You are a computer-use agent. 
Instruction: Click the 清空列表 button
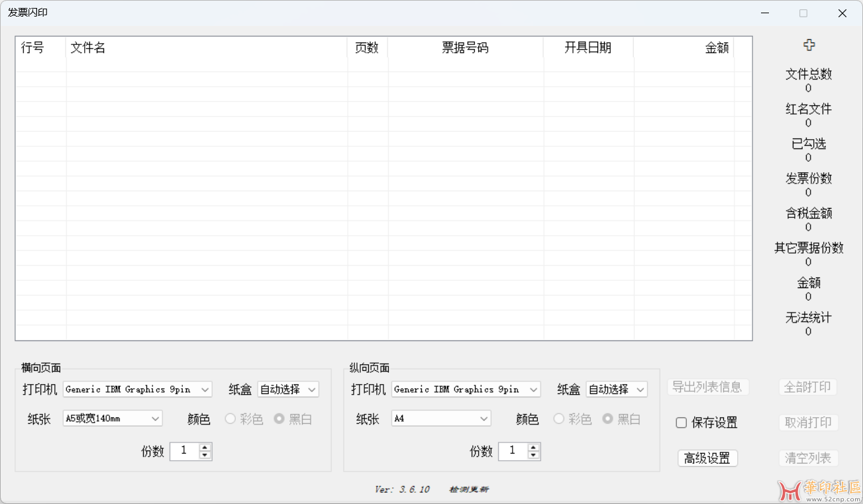tap(808, 458)
